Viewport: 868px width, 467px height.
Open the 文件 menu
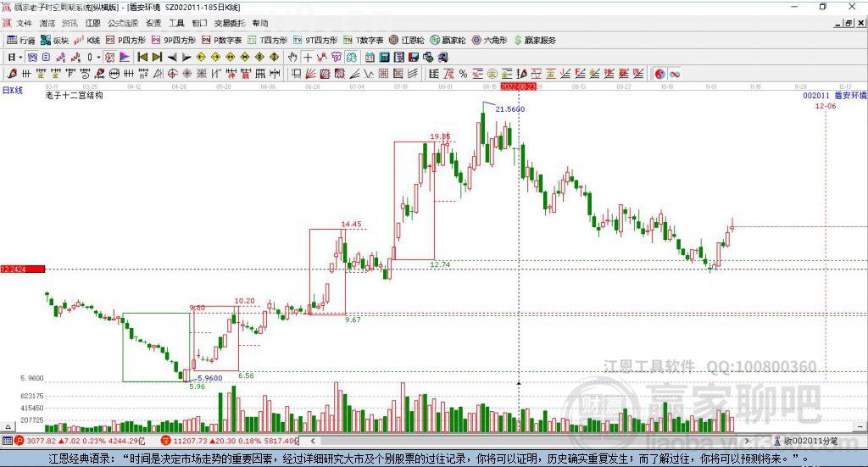pyautogui.click(x=25, y=23)
